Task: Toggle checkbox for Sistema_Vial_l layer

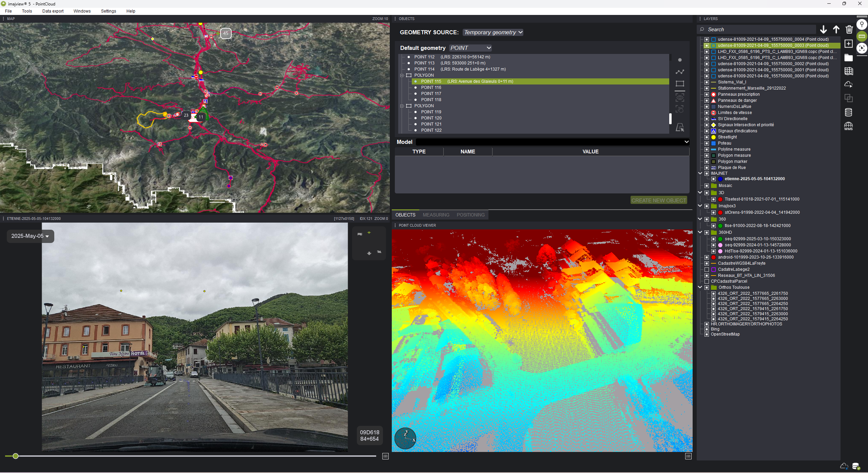Action: coord(707,82)
